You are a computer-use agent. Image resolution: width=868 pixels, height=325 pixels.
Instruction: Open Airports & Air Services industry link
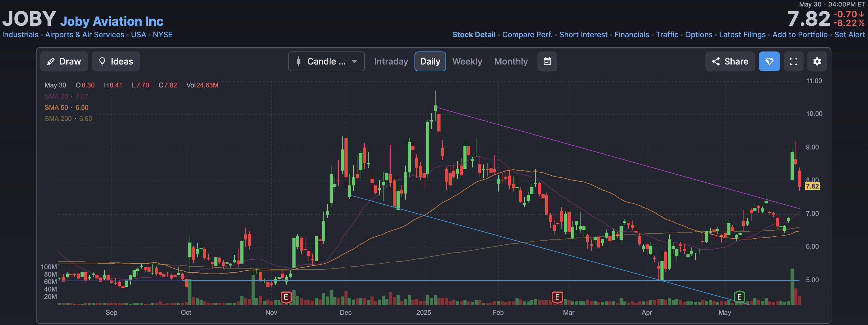(85, 35)
